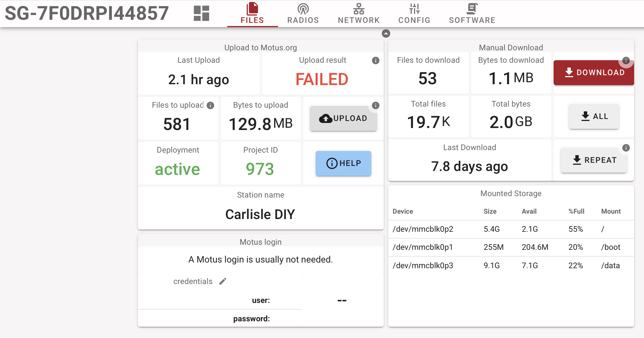Open the Network tab
Image resolution: width=644 pixels, height=338 pixels.
(359, 14)
